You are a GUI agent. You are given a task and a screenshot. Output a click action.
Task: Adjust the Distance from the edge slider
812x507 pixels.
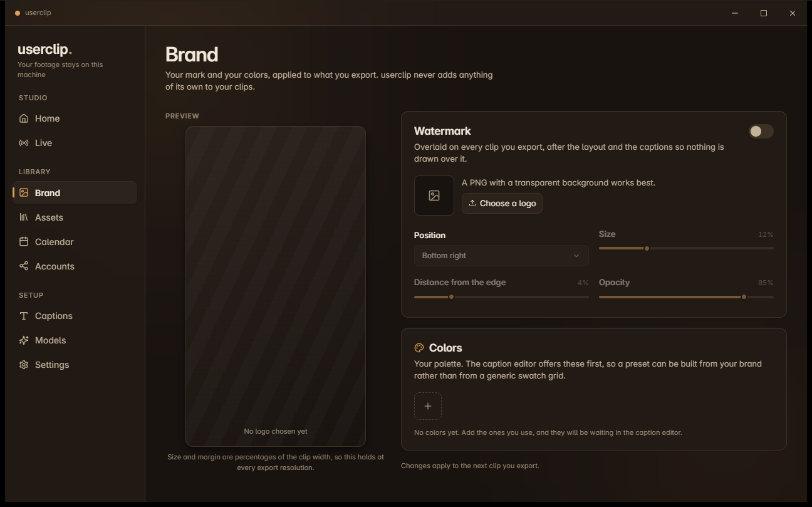click(501, 296)
